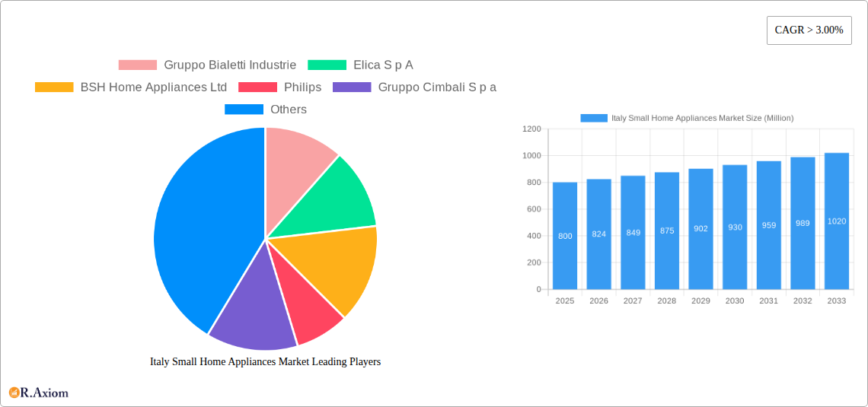
Task: Click the 2027 x-axis label
Action: pos(633,300)
